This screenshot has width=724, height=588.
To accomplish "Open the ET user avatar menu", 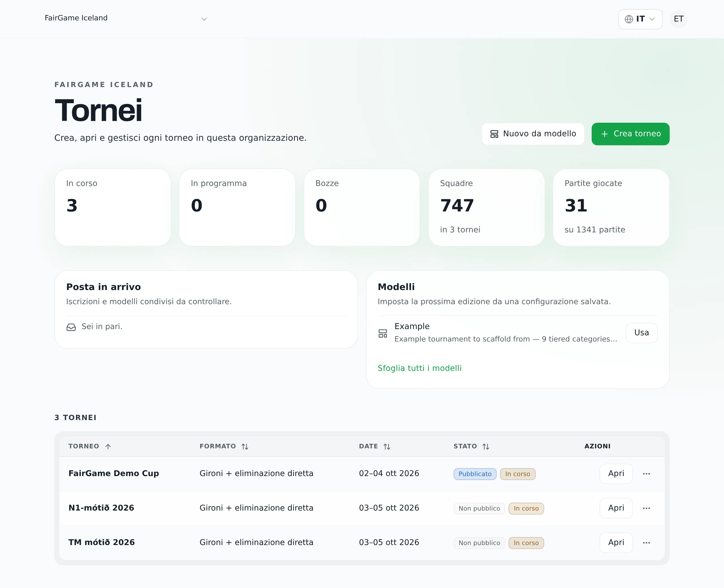I will [x=678, y=19].
